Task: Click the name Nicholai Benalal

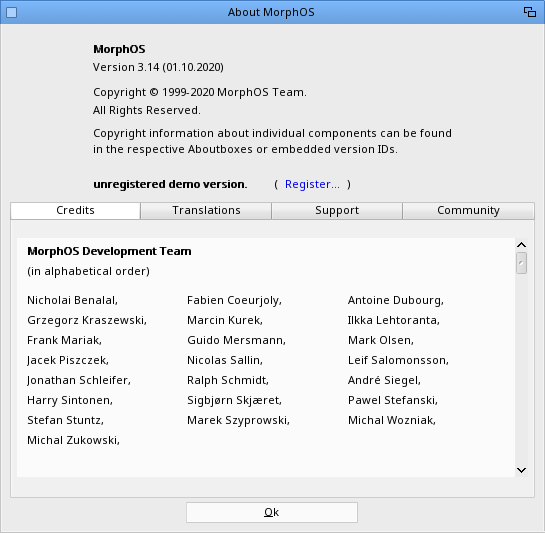Action: (72, 300)
